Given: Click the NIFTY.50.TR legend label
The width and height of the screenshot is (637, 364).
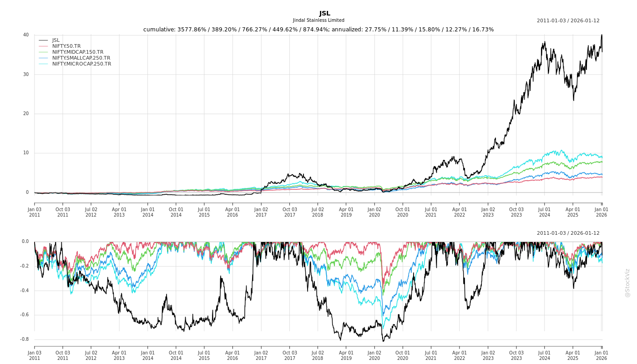Looking at the screenshot, I should (66, 46).
